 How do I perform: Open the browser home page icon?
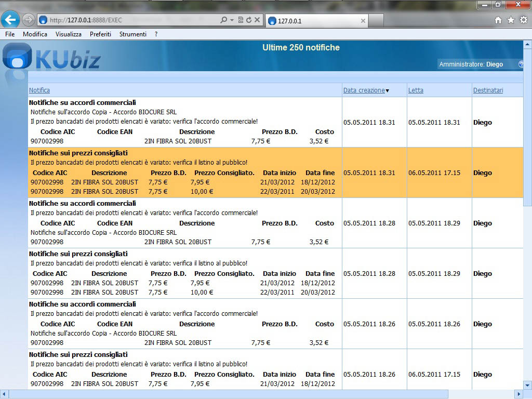click(x=498, y=20)
